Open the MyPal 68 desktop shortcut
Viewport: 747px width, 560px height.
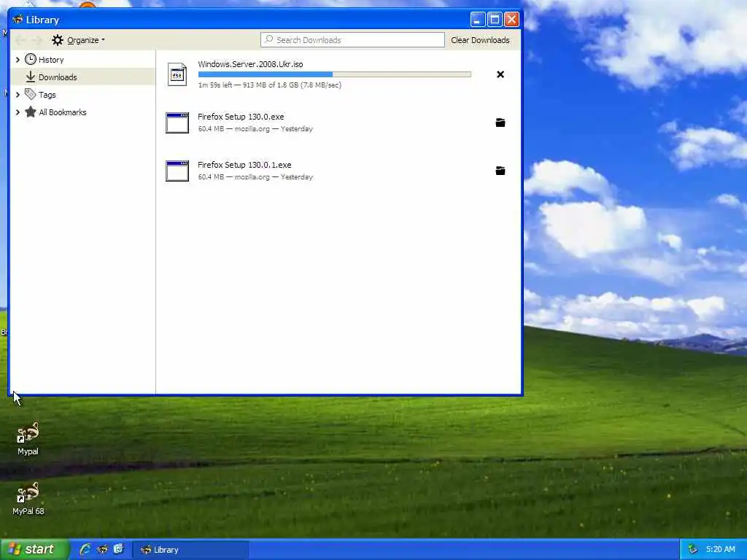point(28,499)
